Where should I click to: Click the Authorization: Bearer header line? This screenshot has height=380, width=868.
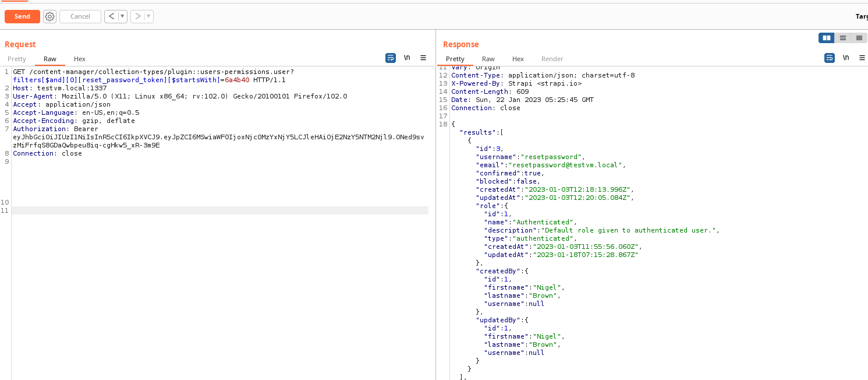[x=56, y=129]
